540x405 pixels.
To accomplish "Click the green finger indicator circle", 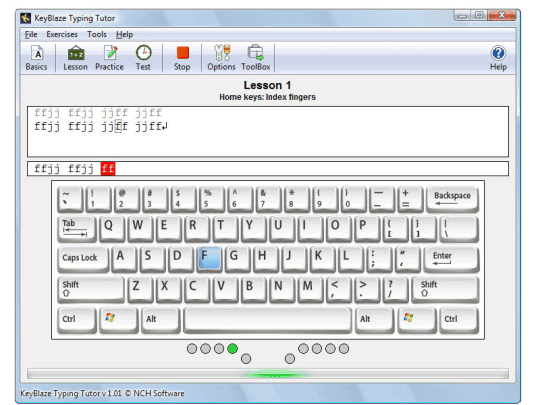I will (x=232, y=349).
